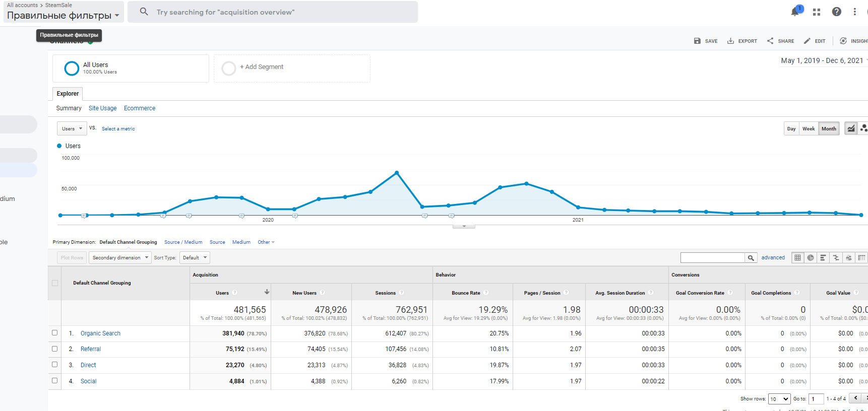Click the peak data point on the Users line
Screen dimensions: 868x411
397,173
